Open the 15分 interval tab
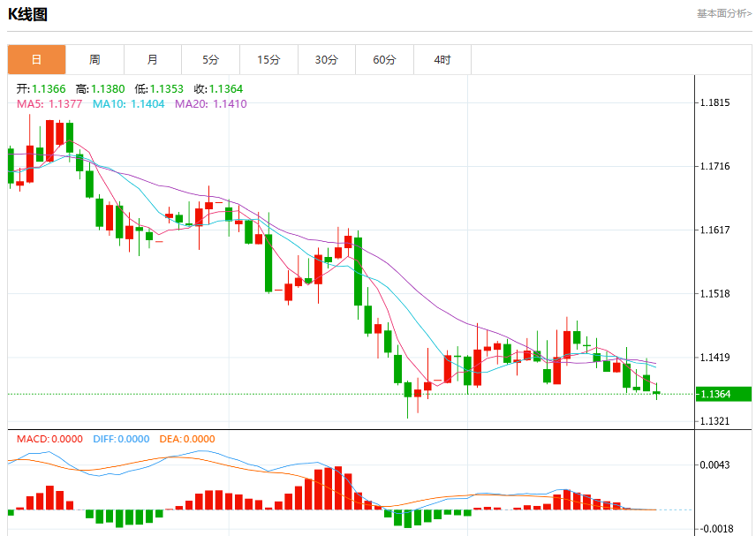Image resolution: width=756 pixels, height=536 pixels. tap(268, 60)
